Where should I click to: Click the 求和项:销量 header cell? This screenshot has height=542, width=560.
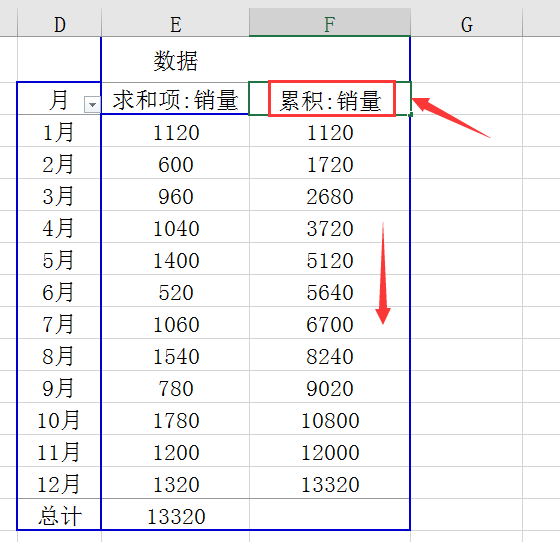(x=175, y=99)
